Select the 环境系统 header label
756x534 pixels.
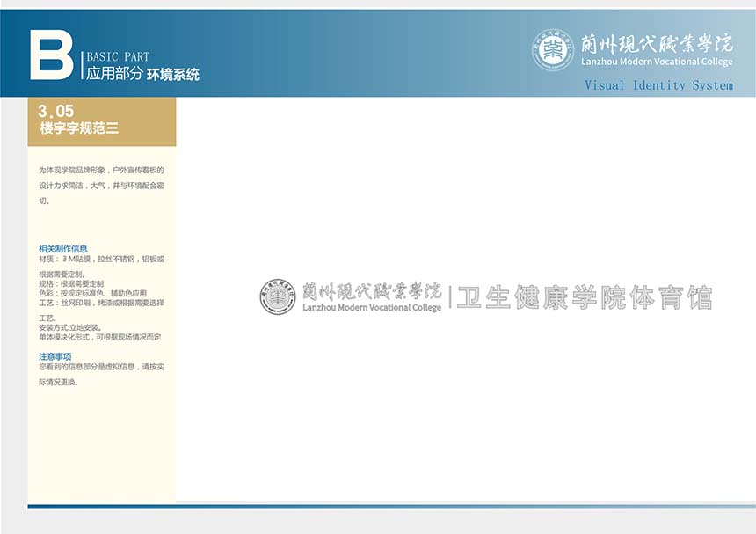point(173,75)
